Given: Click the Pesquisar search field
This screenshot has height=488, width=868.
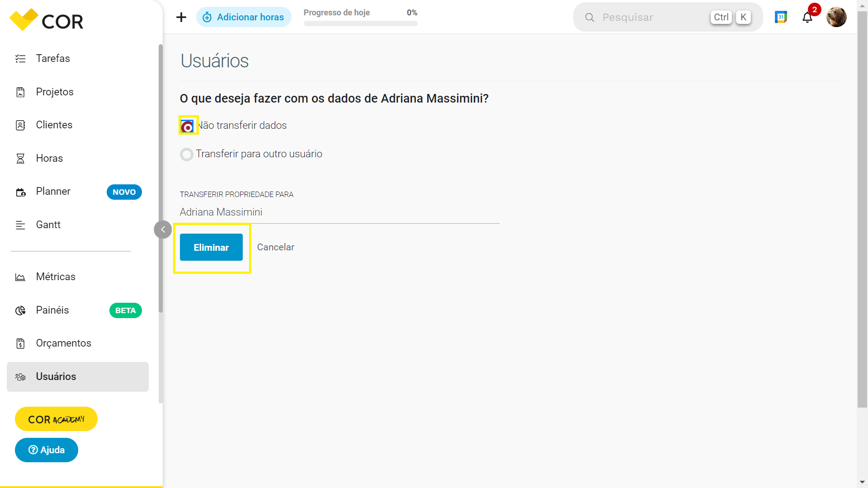Looking at the screenshot, I should tap(668, 17).
